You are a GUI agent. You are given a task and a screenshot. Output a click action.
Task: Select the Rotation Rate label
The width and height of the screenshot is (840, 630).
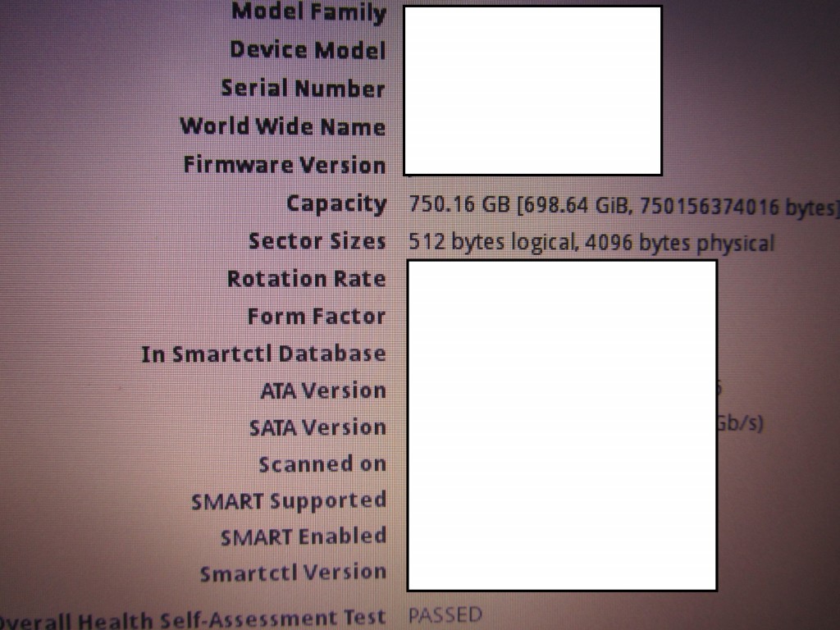(x=307, y=279)
